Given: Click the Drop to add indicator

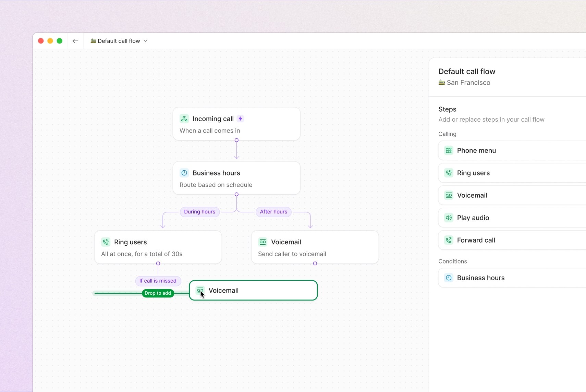Looking at the screenshot, I should (x=158, y=293).
